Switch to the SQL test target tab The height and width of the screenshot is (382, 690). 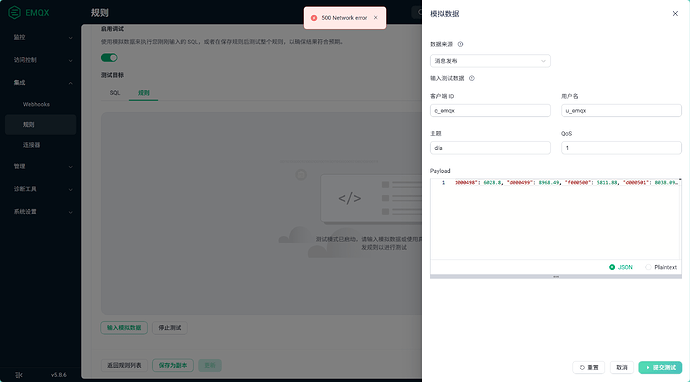point(115,92)
